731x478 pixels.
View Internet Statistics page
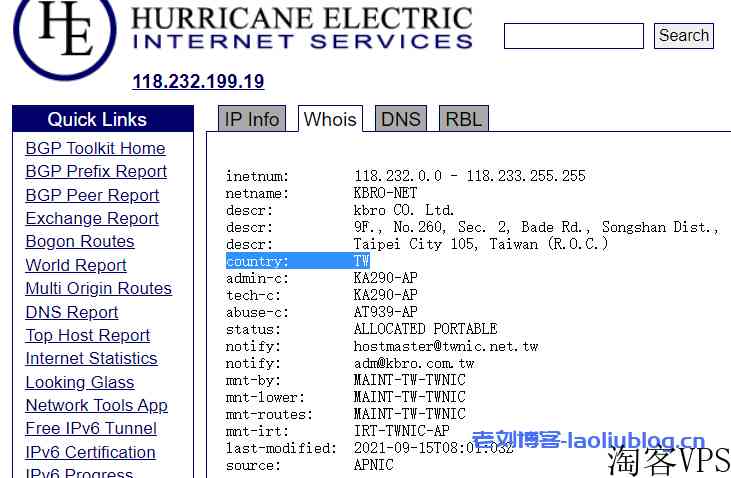[91, 358]
